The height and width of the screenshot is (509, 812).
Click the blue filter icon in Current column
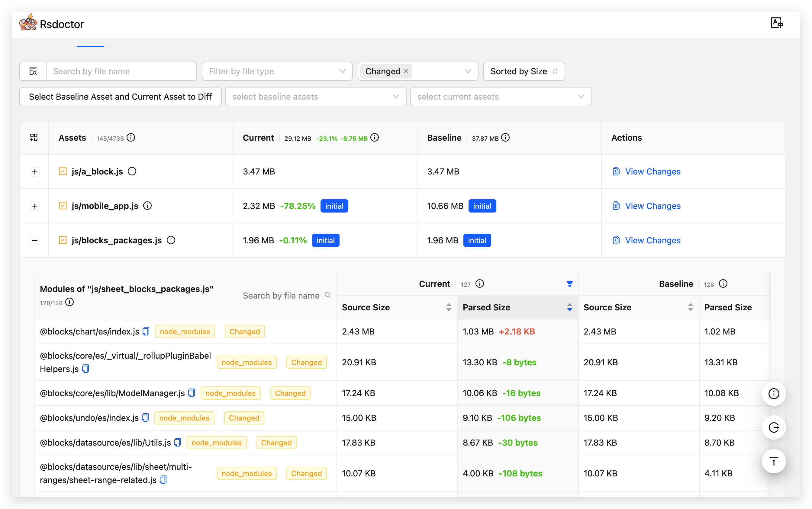[x=569, y=284]
